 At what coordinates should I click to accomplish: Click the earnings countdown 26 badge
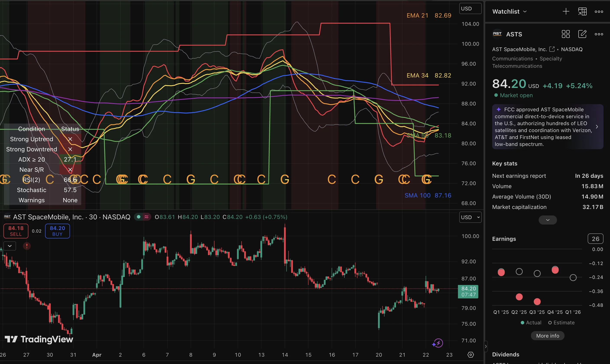(595, 239)
